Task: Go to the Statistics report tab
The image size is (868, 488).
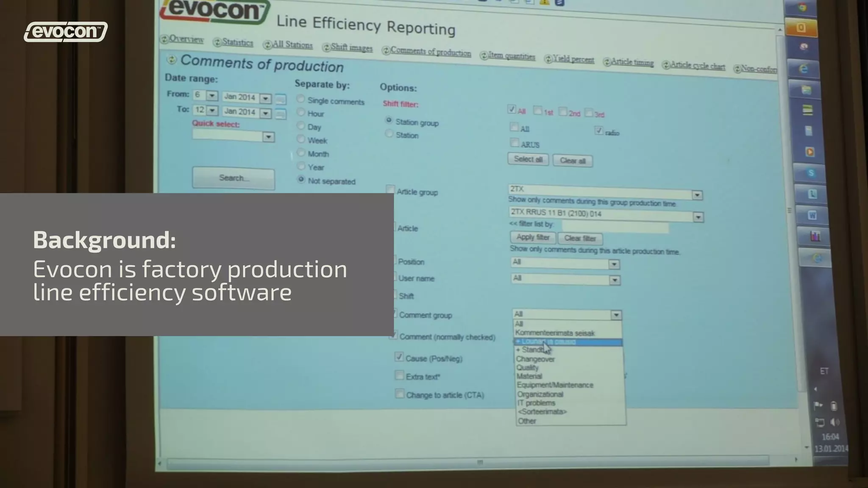Action: [237, 42]
